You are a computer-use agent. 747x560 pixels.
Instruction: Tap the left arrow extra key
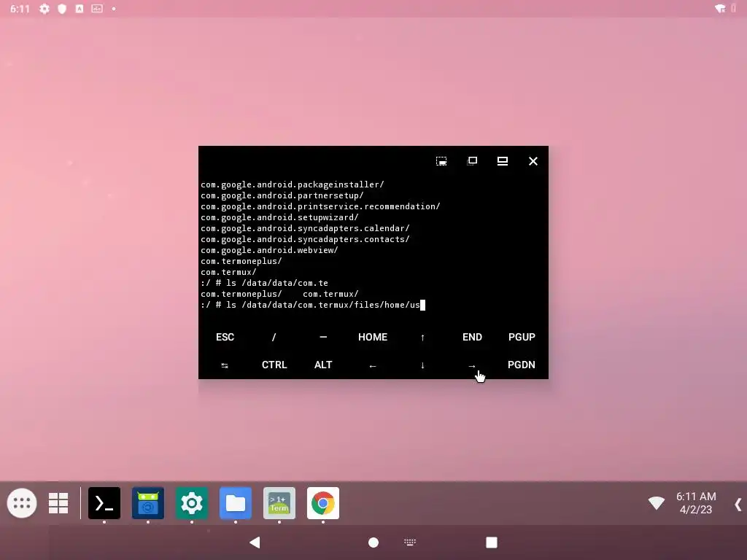click(x=373, y=365)
